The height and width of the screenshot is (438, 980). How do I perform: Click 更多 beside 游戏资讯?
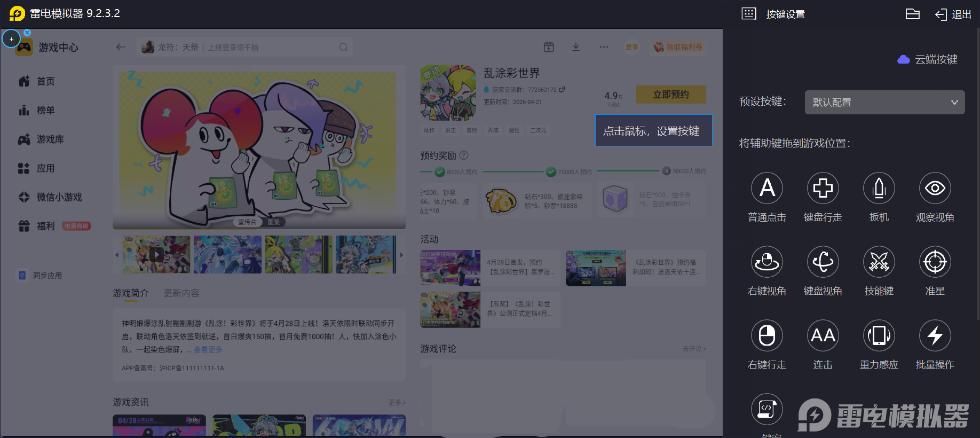click(397, 402)
